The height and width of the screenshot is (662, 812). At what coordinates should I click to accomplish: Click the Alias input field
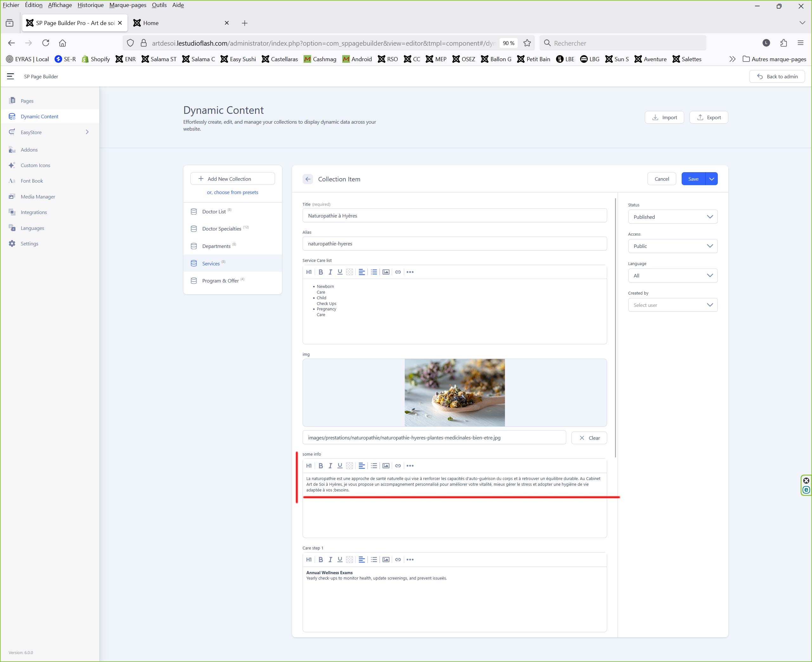pos(454,244)
